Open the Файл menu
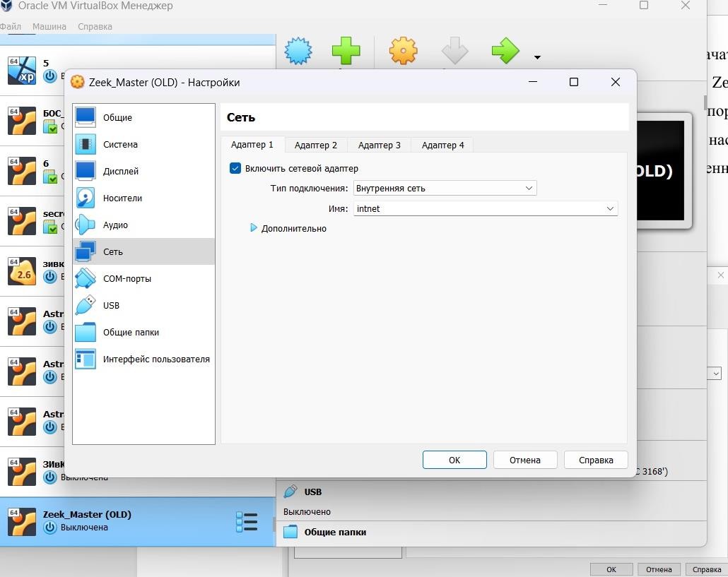Screen dimensions: 728x577 point(10,26)
